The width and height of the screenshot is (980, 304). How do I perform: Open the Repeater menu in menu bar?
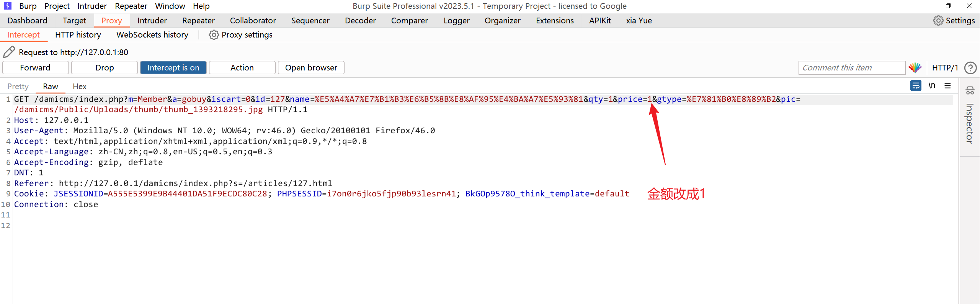(131, 6)
